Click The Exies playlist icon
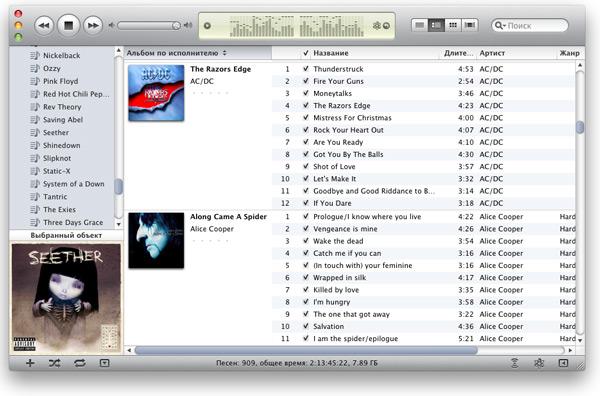Viewport: 600px width, 396px height. [35, 210]
